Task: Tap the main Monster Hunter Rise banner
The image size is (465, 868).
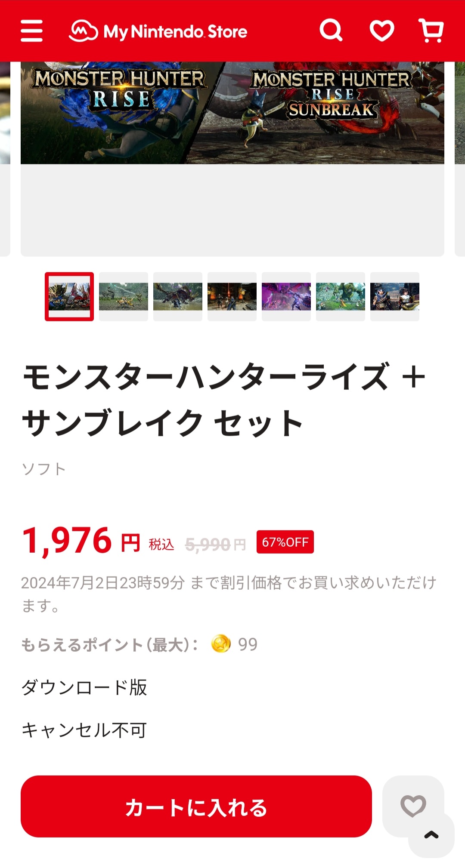Action: coord(232,113)
